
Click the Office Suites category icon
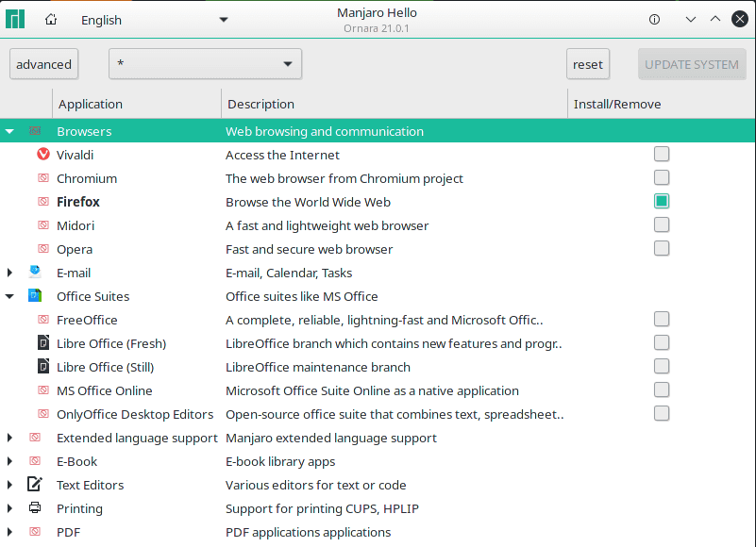coord(35,295)
